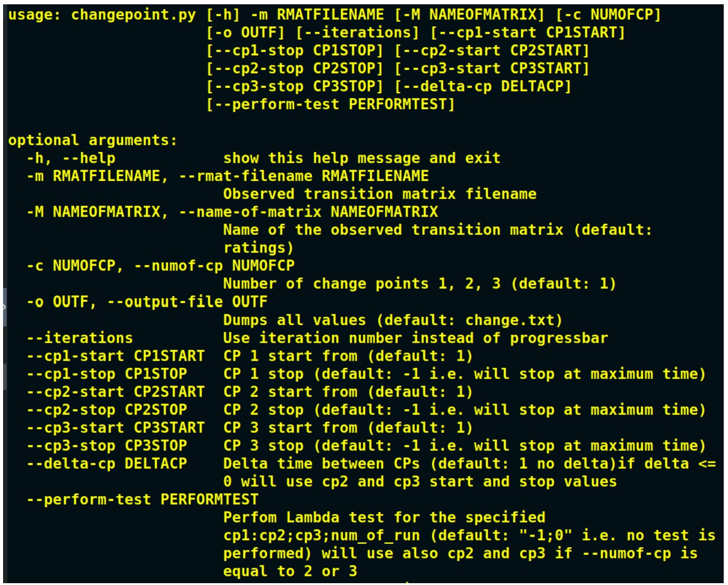Click the 'optional arguments:' heading

point(93,140)
